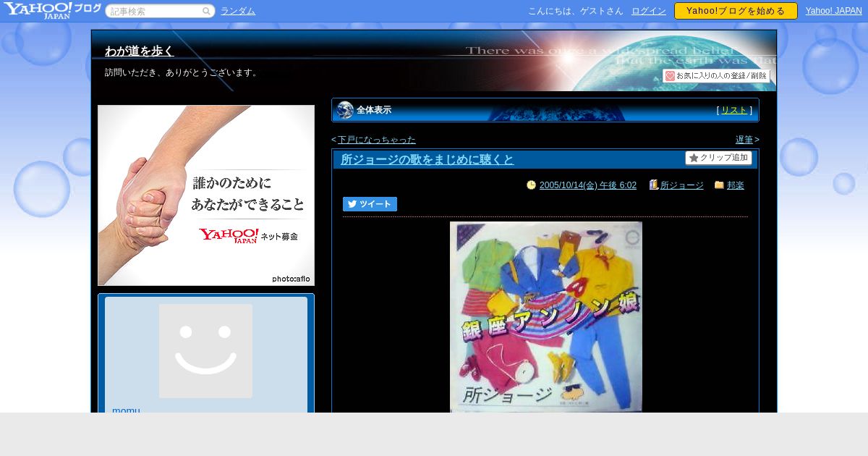
Task: Share post with the Twitter ツイート button
Action: coord(370,204)
